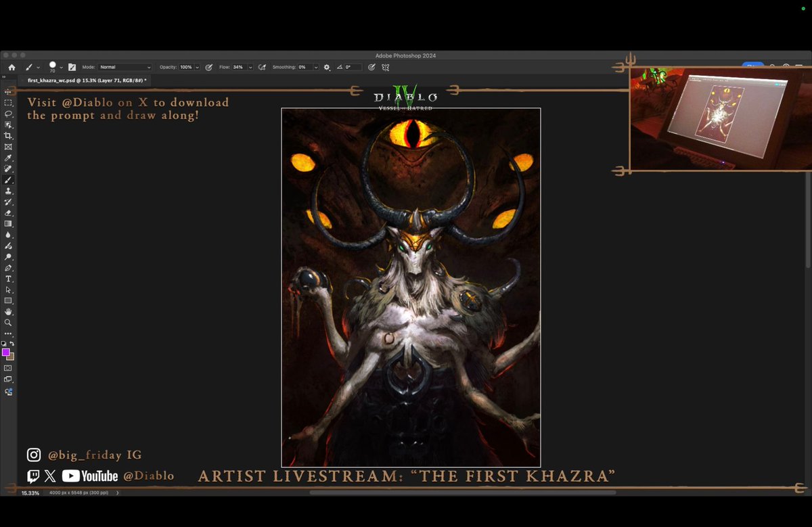The width and height of the screenshot is (812, 527).
Task: Click the Smoothing 0% value field
Action: point(305,67)
